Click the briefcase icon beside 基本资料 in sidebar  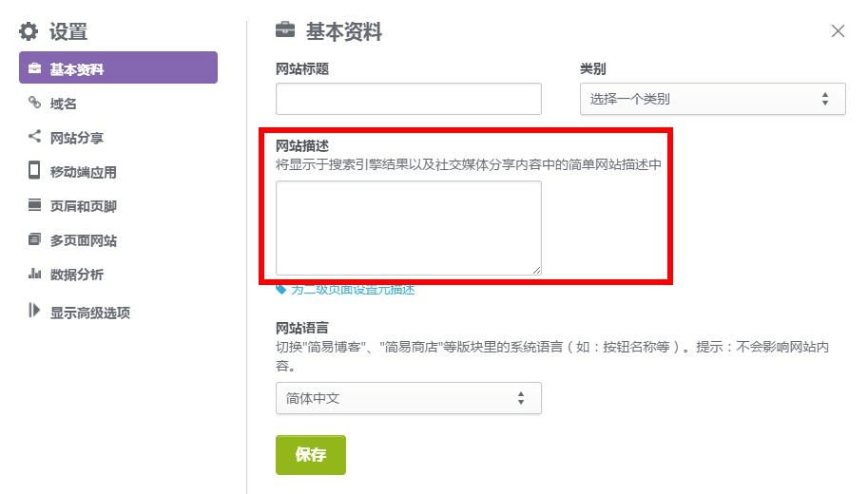35,68
